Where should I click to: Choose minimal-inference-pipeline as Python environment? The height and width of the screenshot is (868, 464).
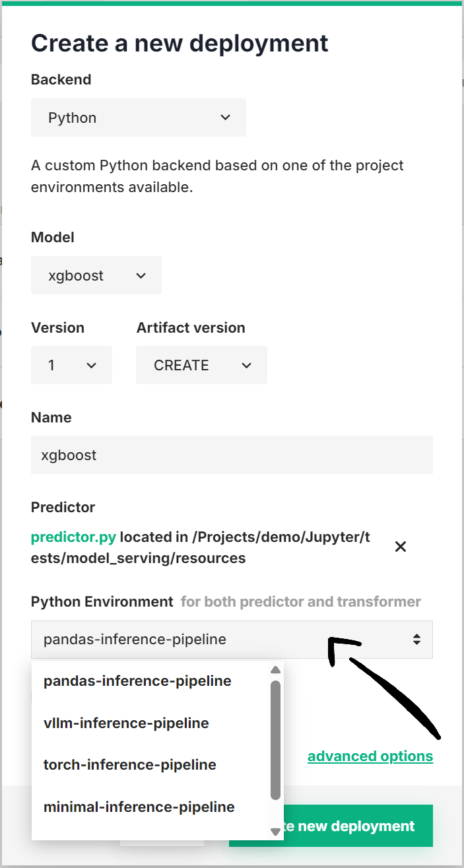tap(139, 807)
